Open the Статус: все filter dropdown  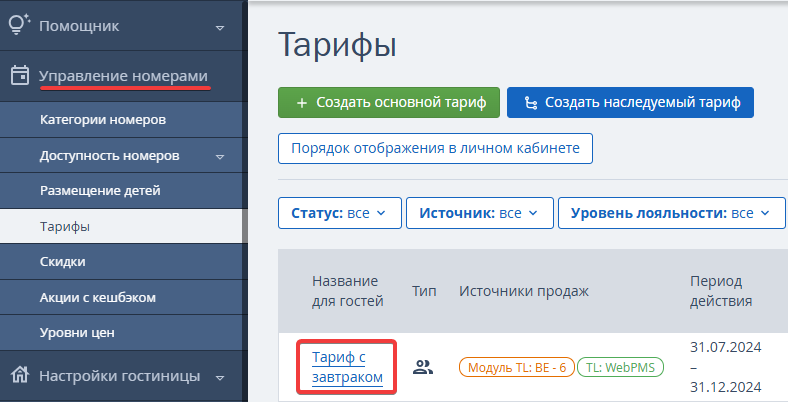(340, 213)
